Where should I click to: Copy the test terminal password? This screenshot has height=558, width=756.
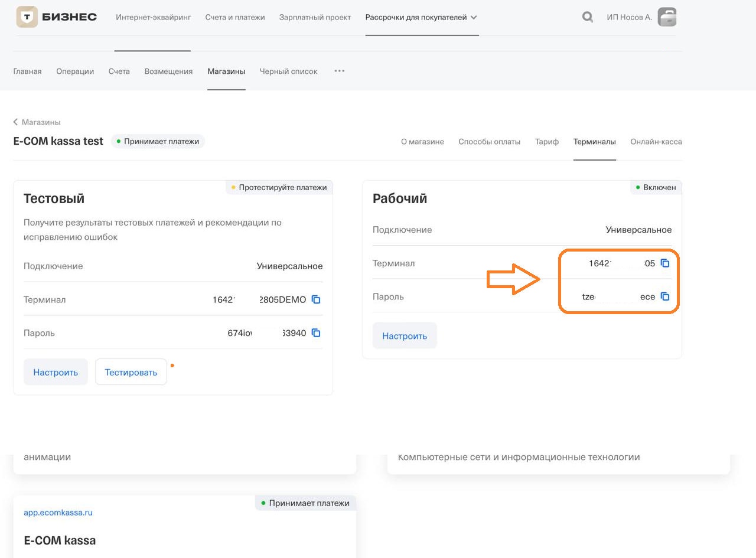(x=316, y=333)
